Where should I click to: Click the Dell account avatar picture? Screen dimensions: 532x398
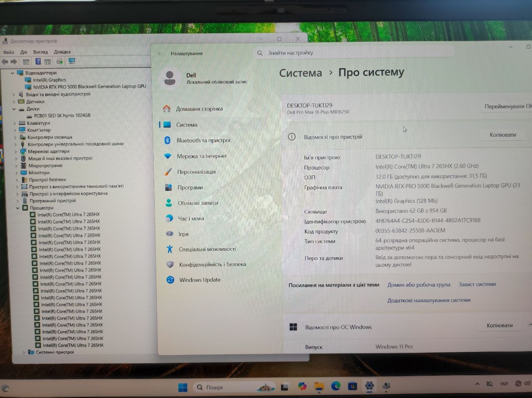click(x=170, y=78)
